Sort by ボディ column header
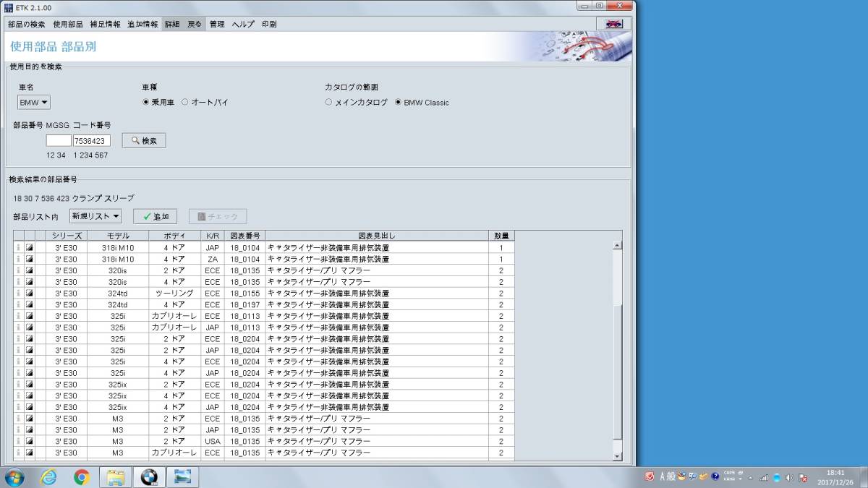This screenshot has width=868, height=488. [x=174, y=236]
